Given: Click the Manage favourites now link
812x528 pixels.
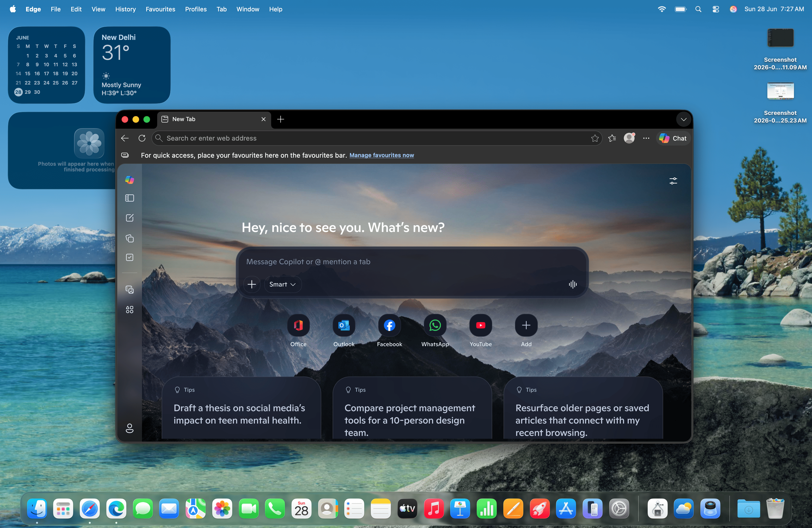Looking at the screenshot, I should [382, 155].
